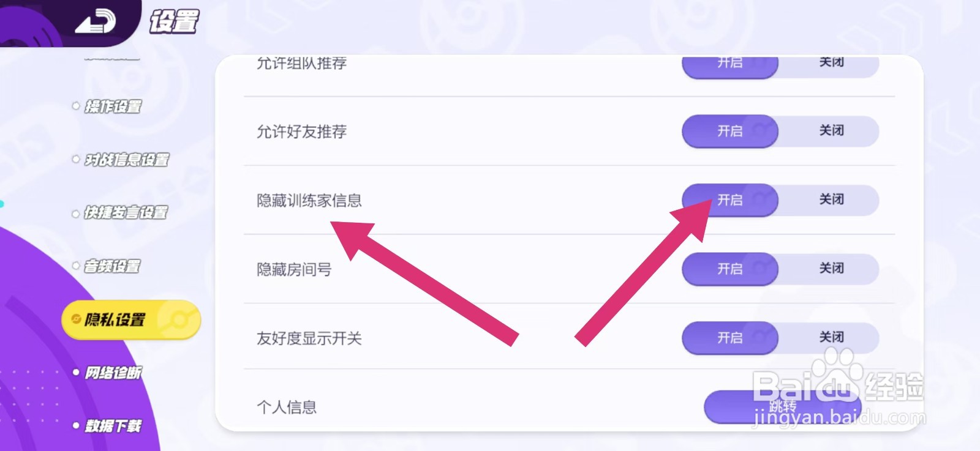The height and width of the screenshot is (451, 980).
Task: Switch 友好度显示开关 to 开启
Action: 729,338
